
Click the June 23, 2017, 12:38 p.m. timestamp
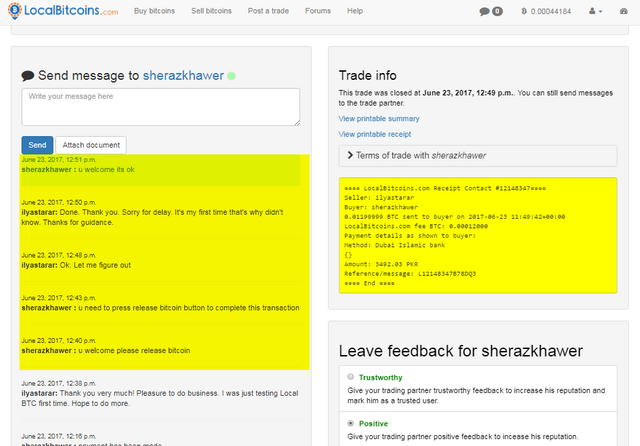(59, 384)
